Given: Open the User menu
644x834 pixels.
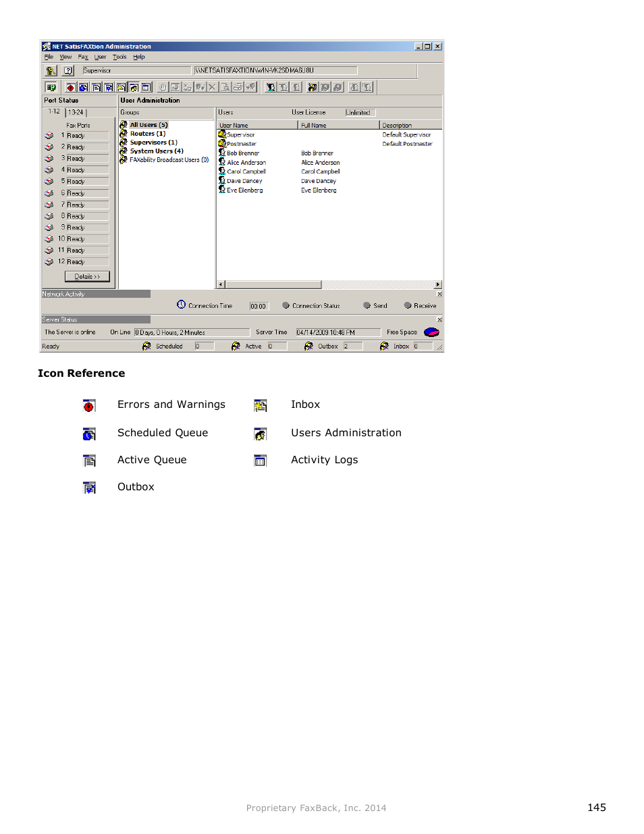Looking at the screenshot, I should [101, 57].
